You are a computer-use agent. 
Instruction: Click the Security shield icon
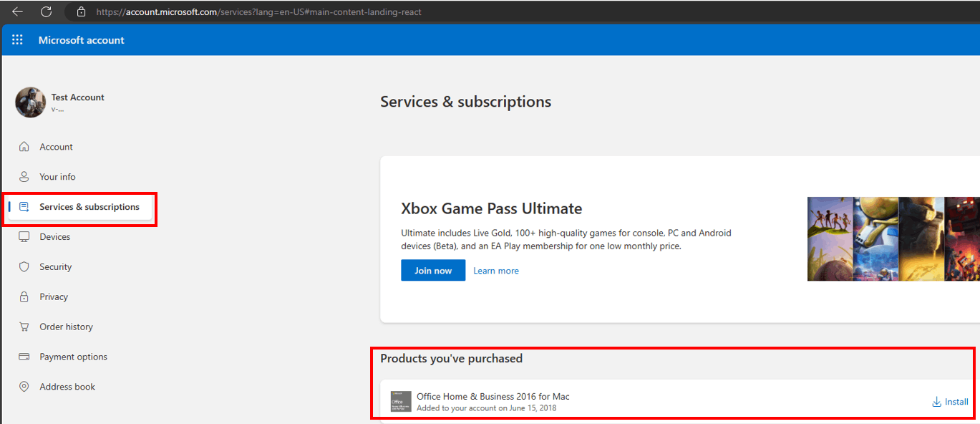tap(24, 267)
